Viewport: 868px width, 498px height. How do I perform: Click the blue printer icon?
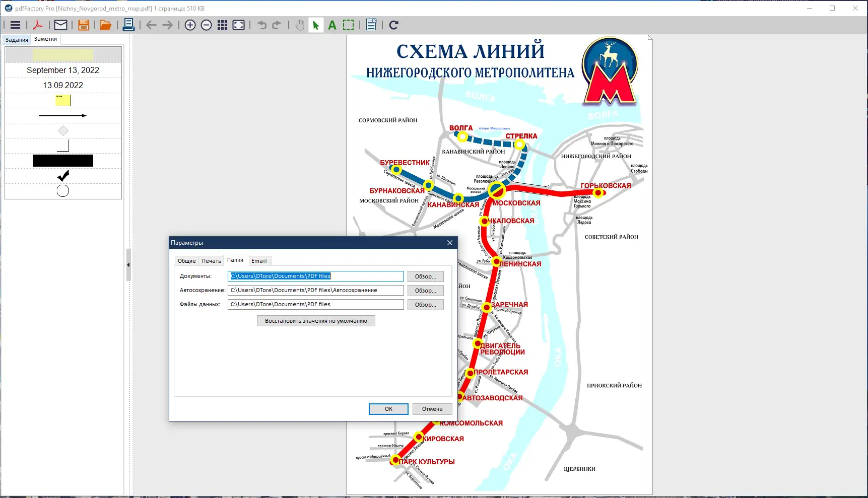tap(128, 25)
